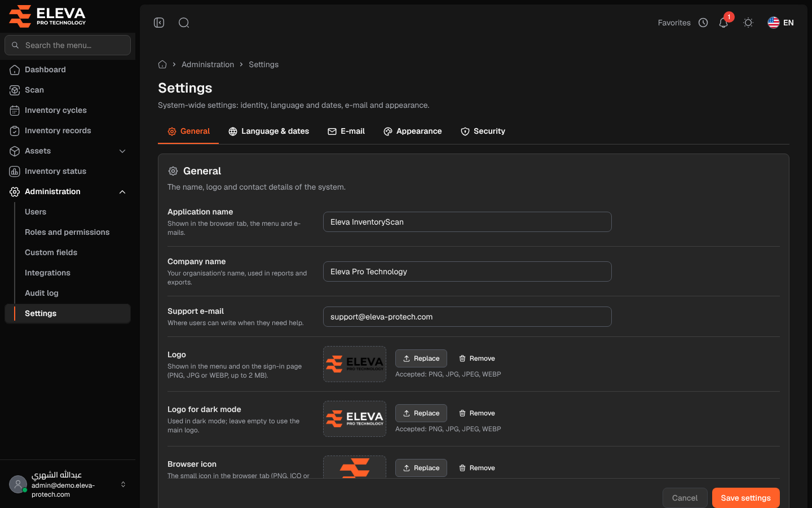This screenshot has width=812, height=508.
Task: Focus the menu search box
Action: tap(68, 45)
